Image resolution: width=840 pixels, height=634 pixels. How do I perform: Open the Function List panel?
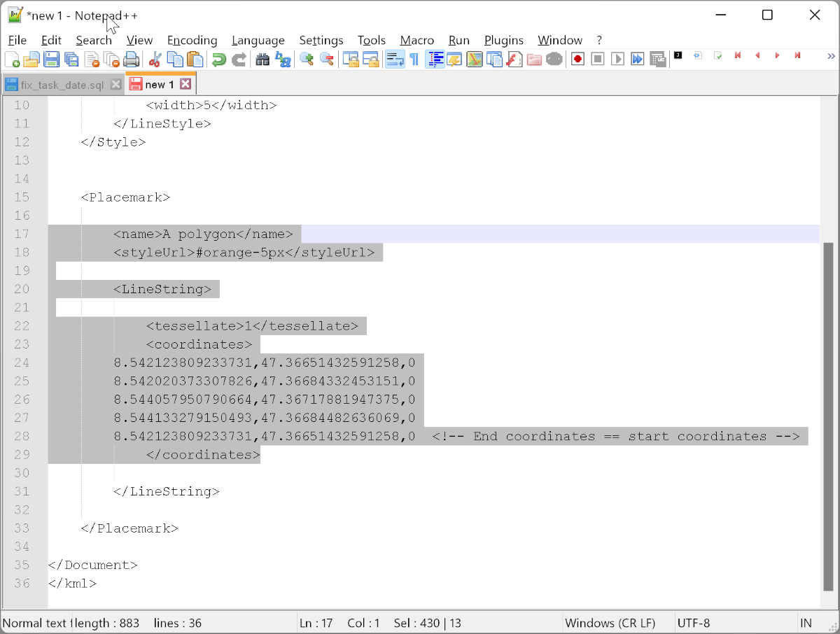(514, 59)
